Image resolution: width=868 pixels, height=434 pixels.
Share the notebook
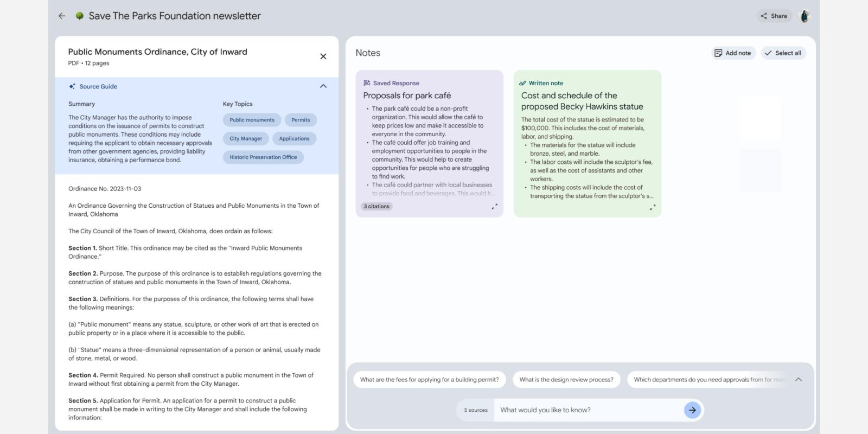(774, 16)
